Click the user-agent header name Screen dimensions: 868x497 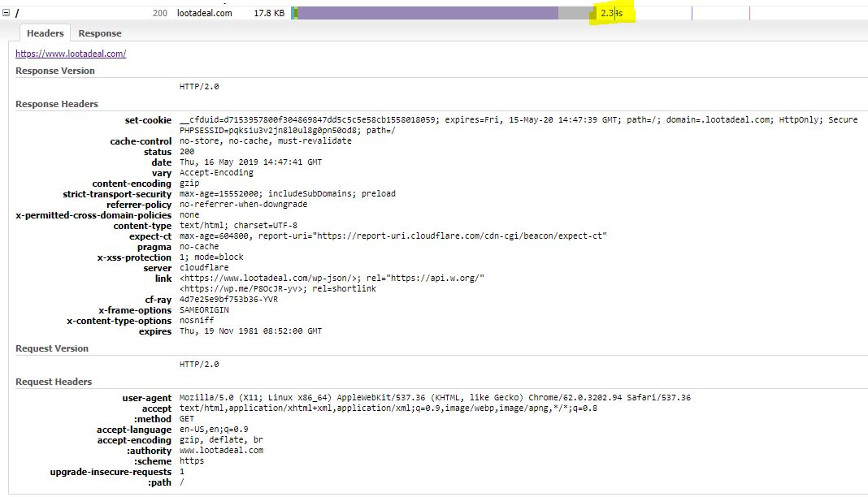[146, 398]
